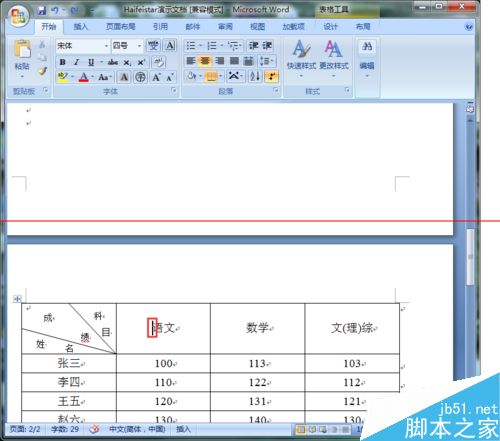The width and height of the screenshot is (500, 441).
Task: Click the proofing status icon in status bar
Action: pyautogui.click(x=94, y=429)
